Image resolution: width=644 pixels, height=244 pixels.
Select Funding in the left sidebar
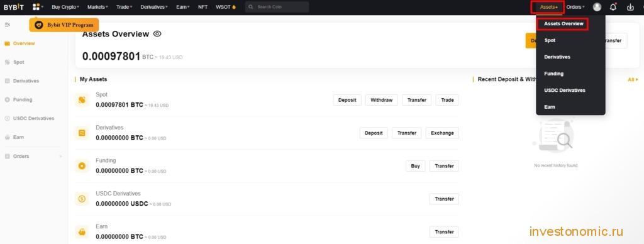click(18, 99)
